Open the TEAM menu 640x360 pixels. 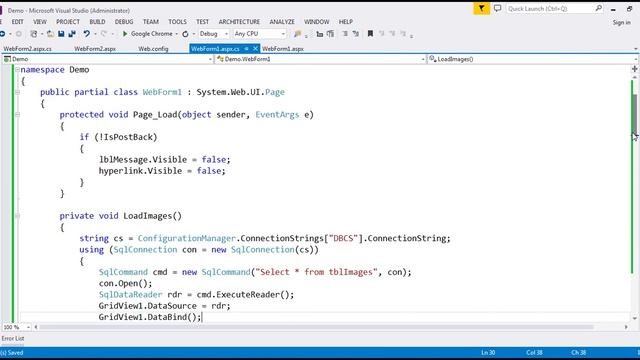pyautogui.click(x=151, y=22)
